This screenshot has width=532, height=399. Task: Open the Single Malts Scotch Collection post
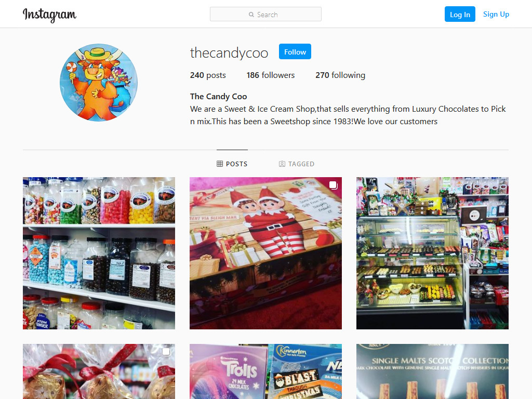click(432, 371)
